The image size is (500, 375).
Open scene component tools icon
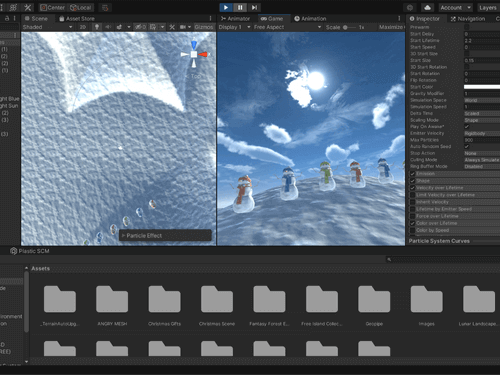click(172, 27)
